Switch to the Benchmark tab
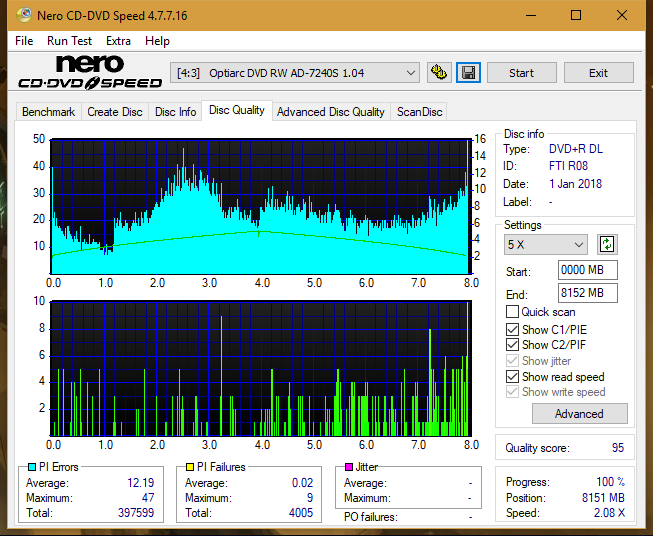 tap(49, 112)
